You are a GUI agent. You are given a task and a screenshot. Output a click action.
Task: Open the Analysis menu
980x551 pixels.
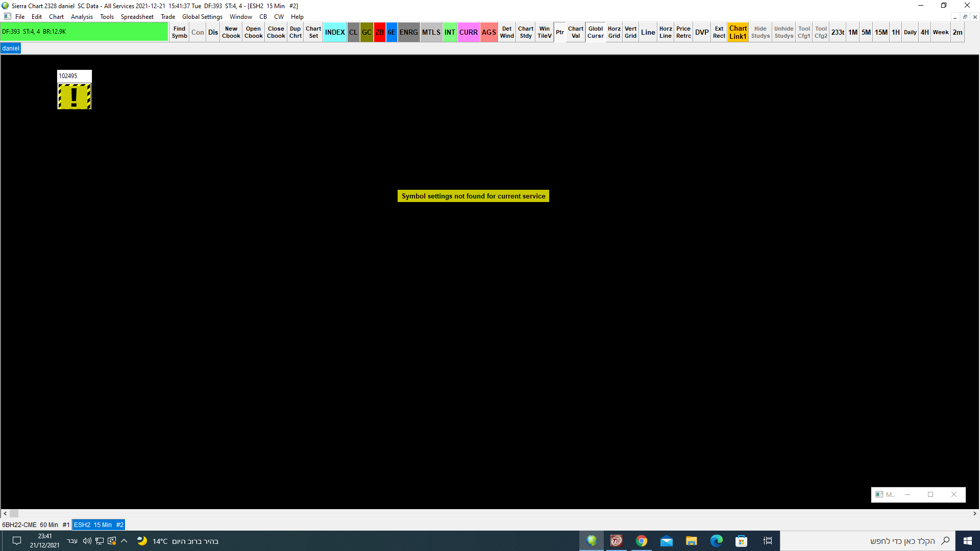(x=82, y=17)
